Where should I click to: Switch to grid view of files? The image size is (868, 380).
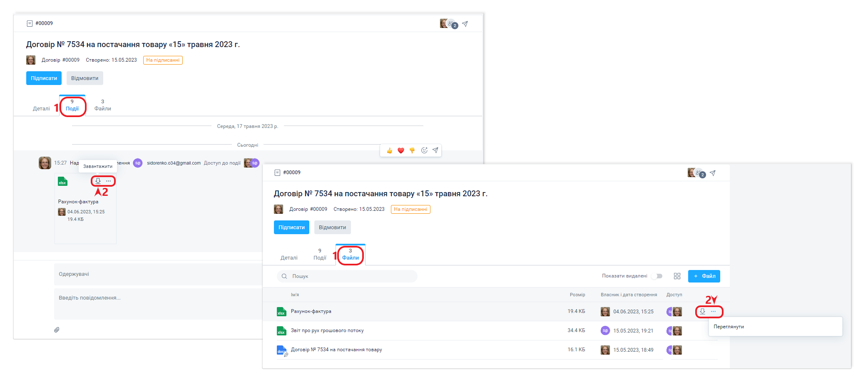click(x=677, y=276)
